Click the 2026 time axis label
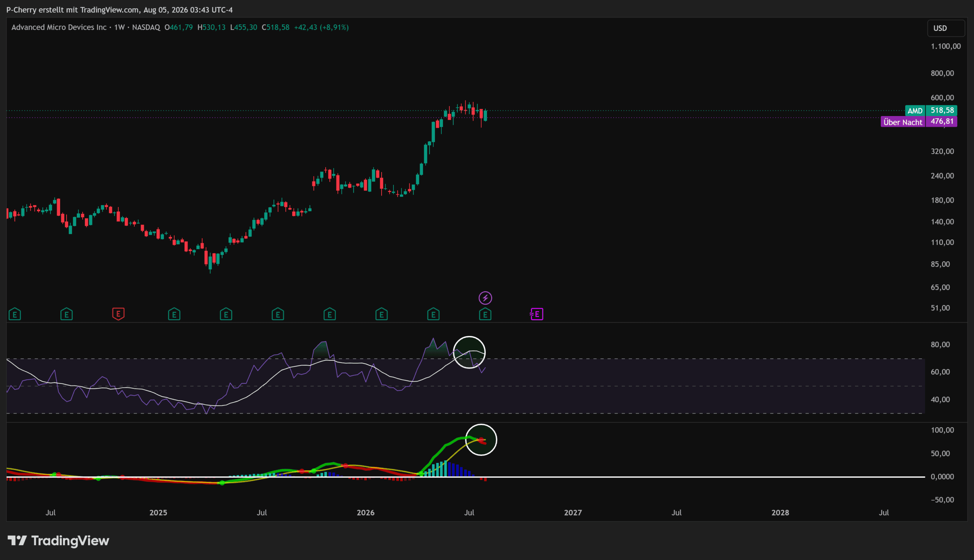Viewport: 974px width, 560px height. click(365, 512)
